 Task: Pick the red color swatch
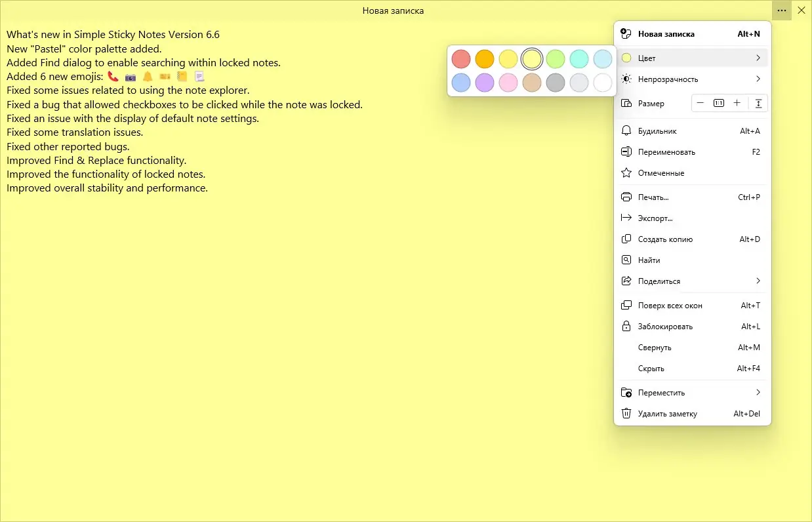click(461, 59)
